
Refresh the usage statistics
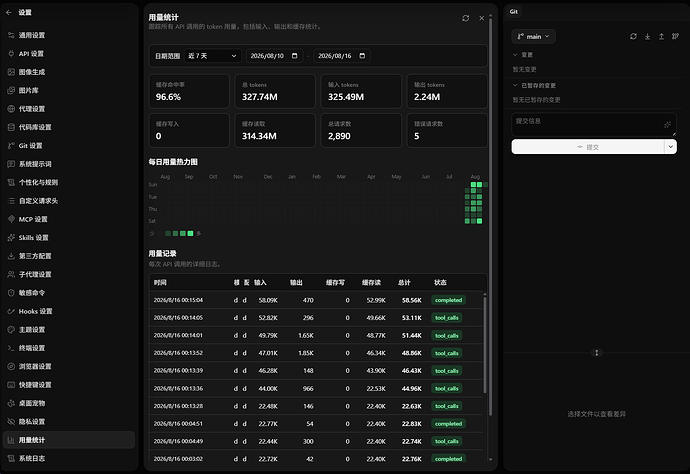[x=466, y=18]
